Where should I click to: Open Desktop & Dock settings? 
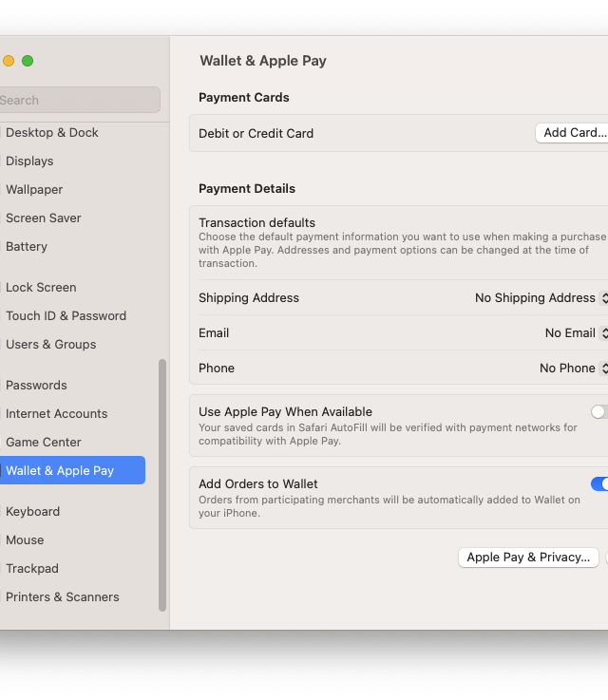pyautogui.click(x=52, y=133)
